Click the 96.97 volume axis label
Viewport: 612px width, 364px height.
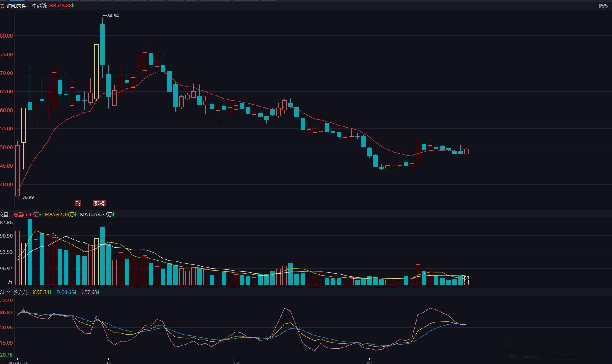[x=6, y=268]
